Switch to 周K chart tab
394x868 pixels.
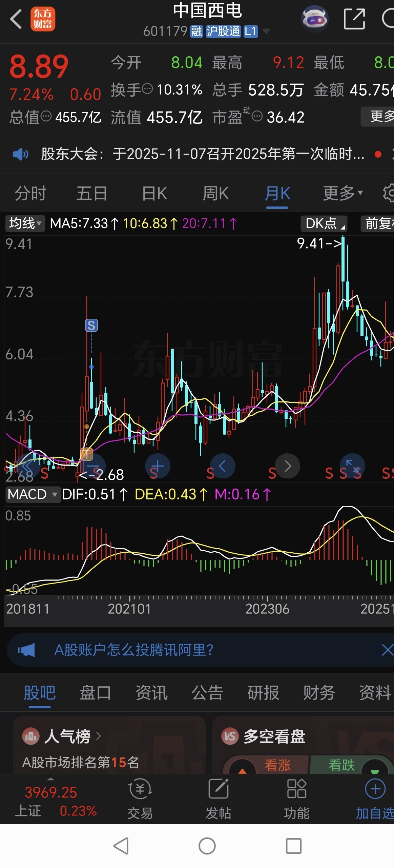(215, 193)
